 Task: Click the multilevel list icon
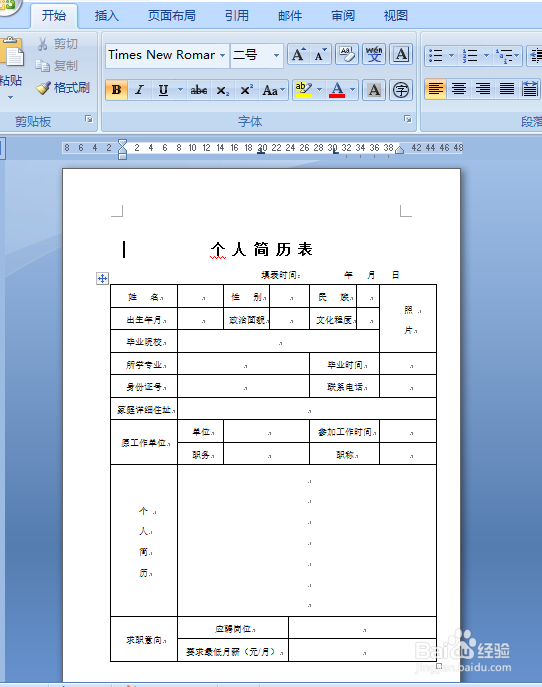[507, 56]
